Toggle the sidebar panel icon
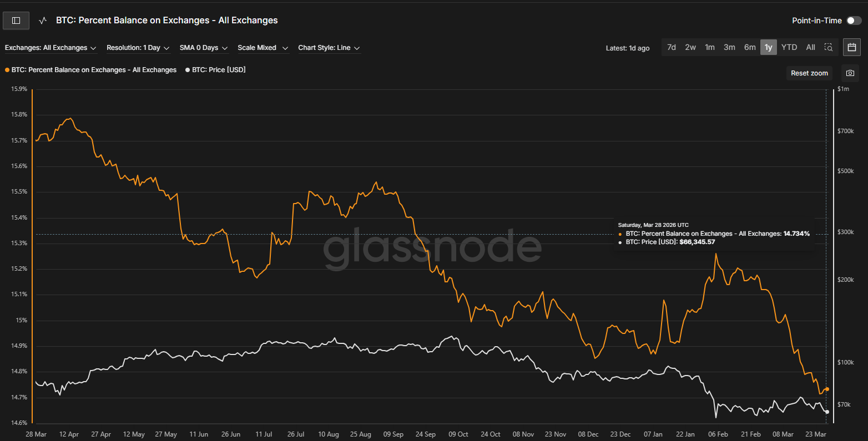This screenshot has width=868, height=441. [x=16, y=21]
